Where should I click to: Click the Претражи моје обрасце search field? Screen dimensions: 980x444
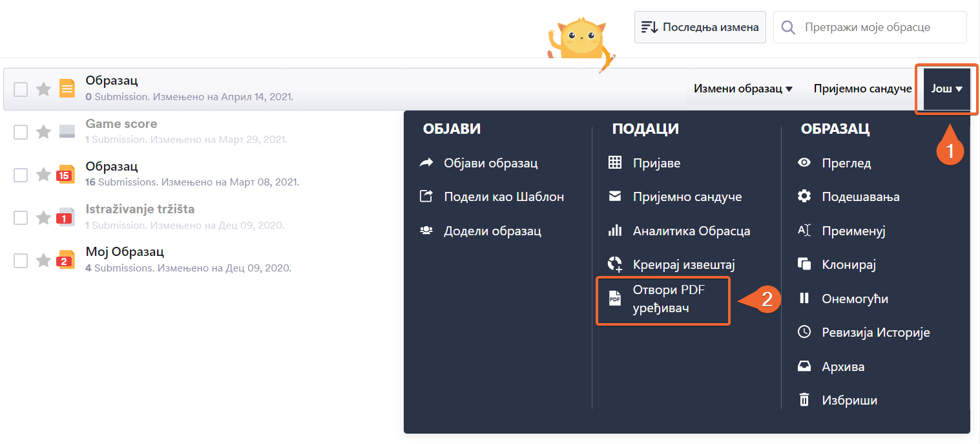pos(879,27)
